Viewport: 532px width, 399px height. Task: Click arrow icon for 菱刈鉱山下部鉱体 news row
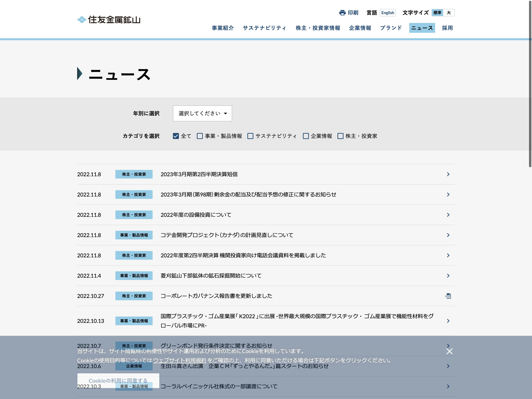click(448, 276)
